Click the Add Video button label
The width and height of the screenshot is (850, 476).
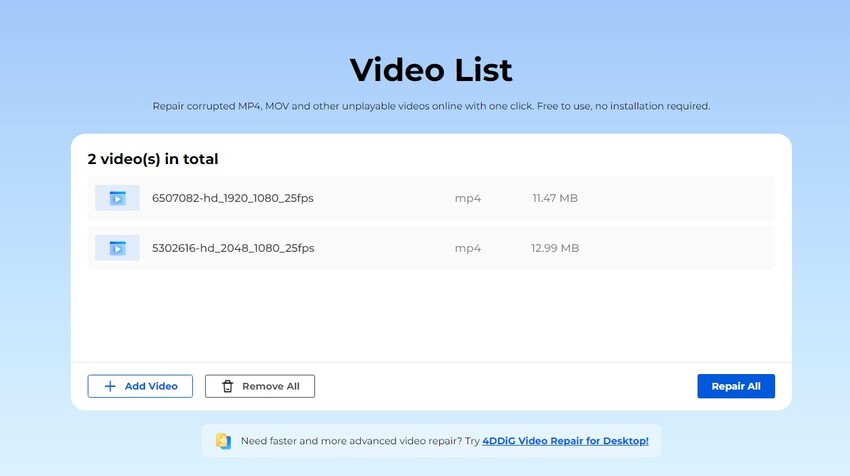tap(151, 386)
